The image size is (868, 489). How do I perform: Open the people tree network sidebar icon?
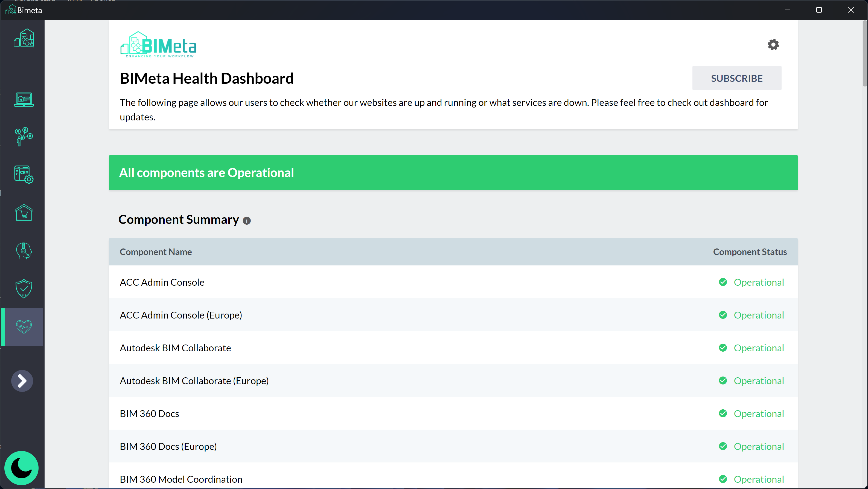[x=24, y=137]
